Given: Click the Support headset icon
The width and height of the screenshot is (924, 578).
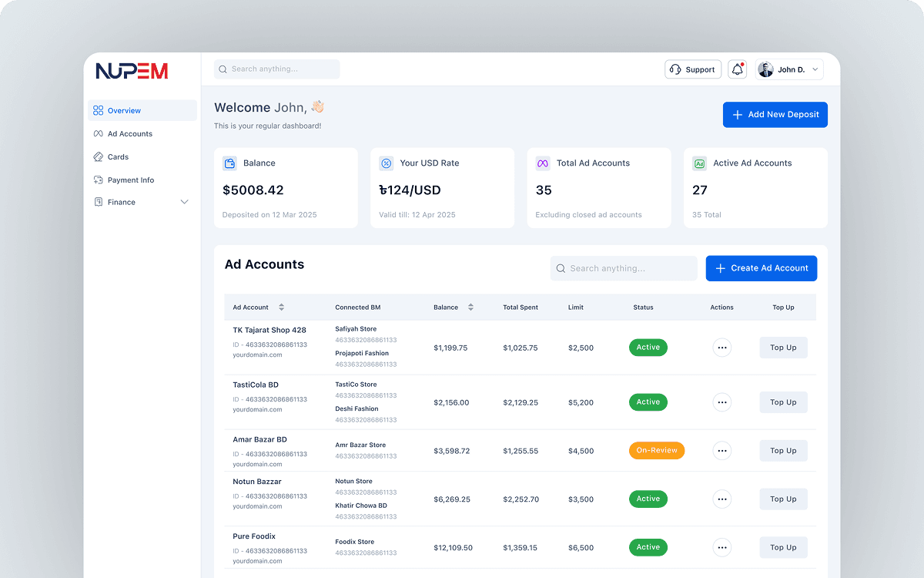Looking at the screenshot, I should (675, 69).
